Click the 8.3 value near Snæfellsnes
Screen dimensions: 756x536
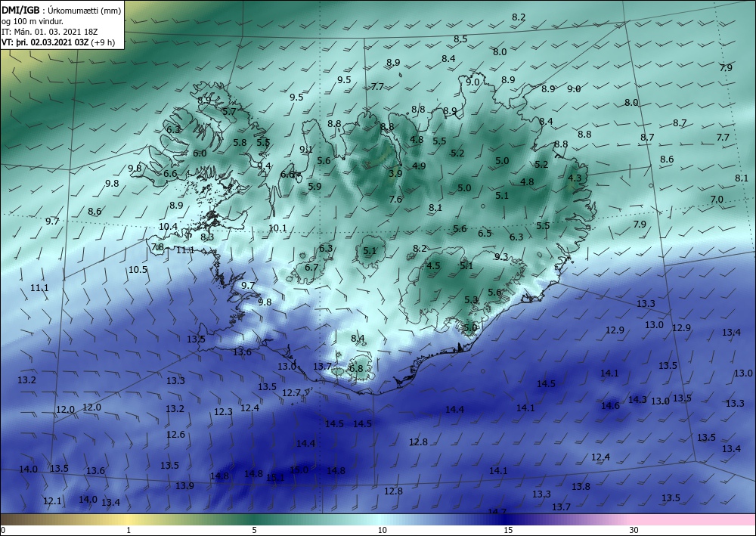tap(207, 237)
